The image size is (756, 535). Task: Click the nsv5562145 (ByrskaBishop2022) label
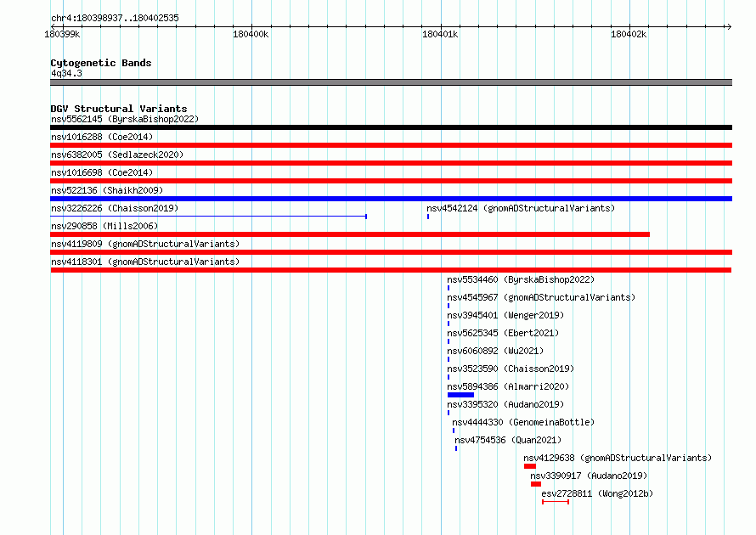[125, 119]
